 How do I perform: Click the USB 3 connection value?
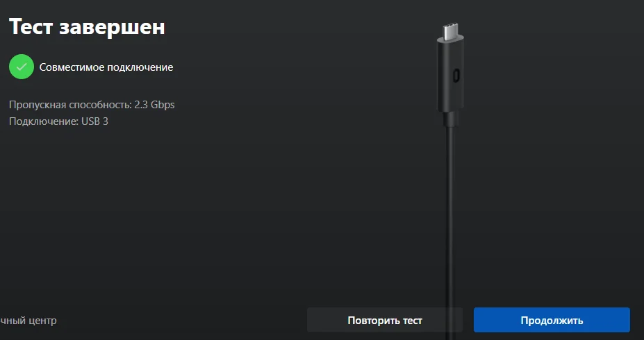95,121
